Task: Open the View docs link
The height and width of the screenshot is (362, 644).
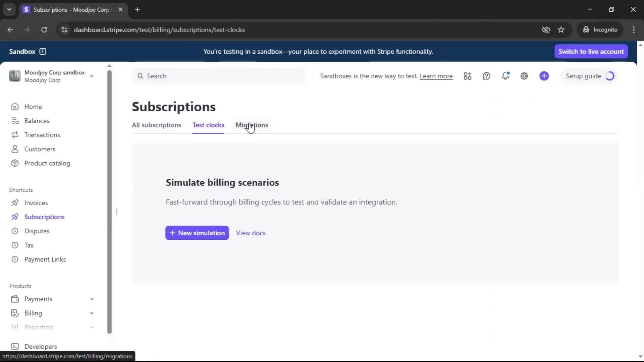Action: point(251,233)
